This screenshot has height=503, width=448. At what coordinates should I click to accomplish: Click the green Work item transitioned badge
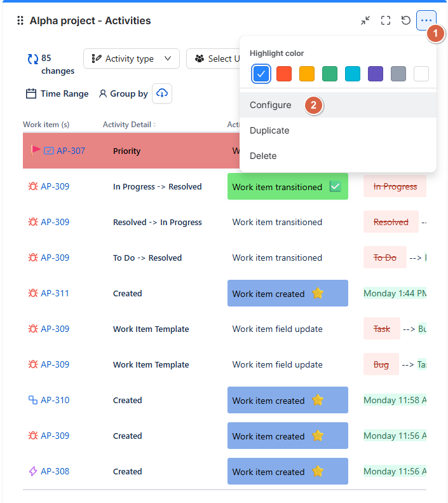tap(288, 186)
